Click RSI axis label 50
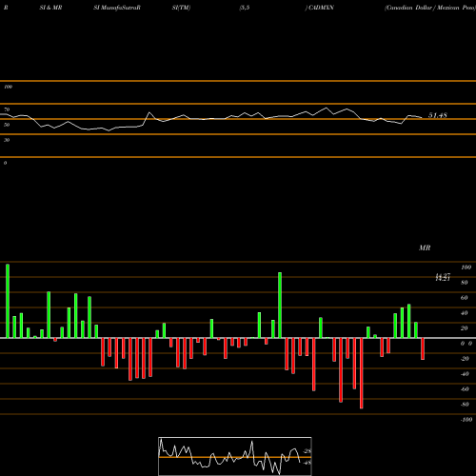476x476 pixels. click(7, 125)
